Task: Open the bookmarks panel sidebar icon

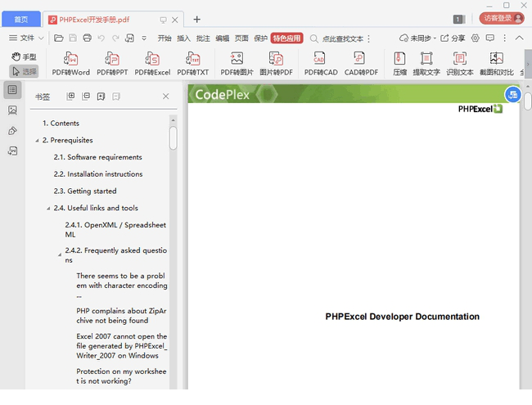Action: pos(12,90)
